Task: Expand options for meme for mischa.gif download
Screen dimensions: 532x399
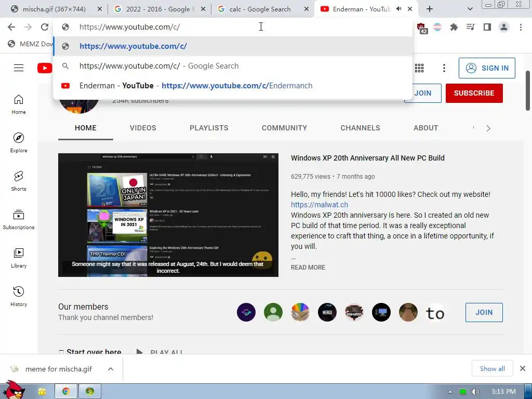Action: pyautogui.click(x=111, y=369)
